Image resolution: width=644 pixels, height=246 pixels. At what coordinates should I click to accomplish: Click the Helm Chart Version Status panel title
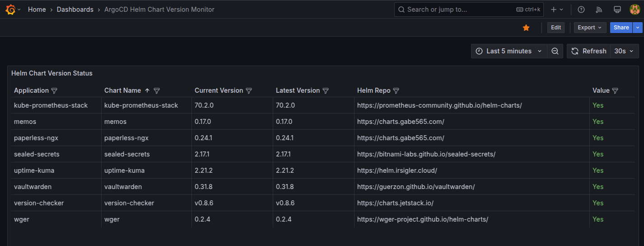pyautogui.click(x=52, y=73)
